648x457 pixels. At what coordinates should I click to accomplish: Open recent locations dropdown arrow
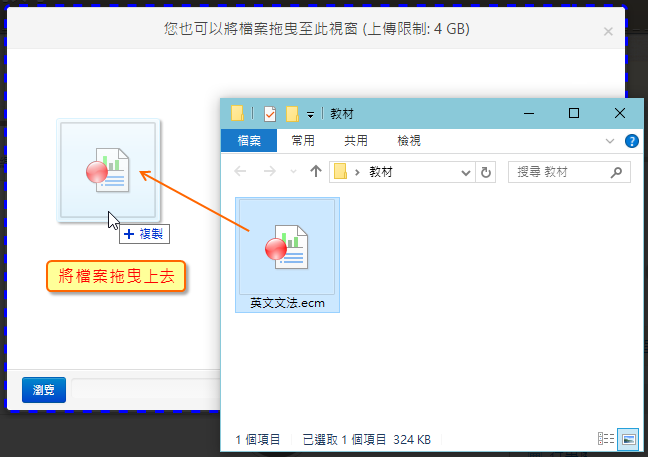click(x=294, y=172)
